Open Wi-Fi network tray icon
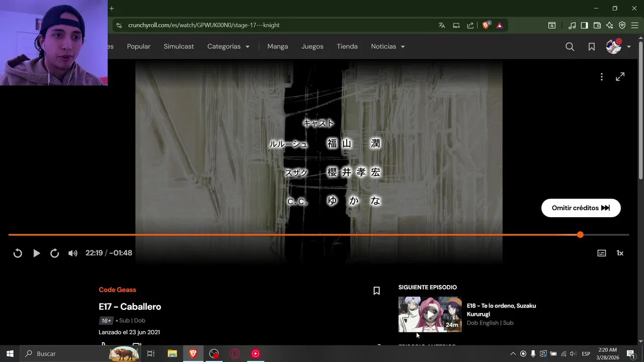Viewport: 644px width, 362px height. [563, 353]
